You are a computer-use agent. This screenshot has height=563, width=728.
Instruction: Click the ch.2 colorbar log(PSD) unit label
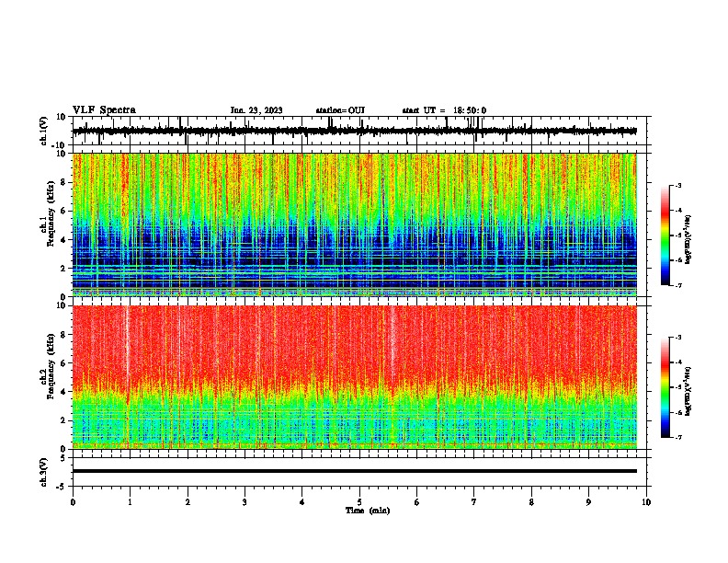[x=688, y=392]
